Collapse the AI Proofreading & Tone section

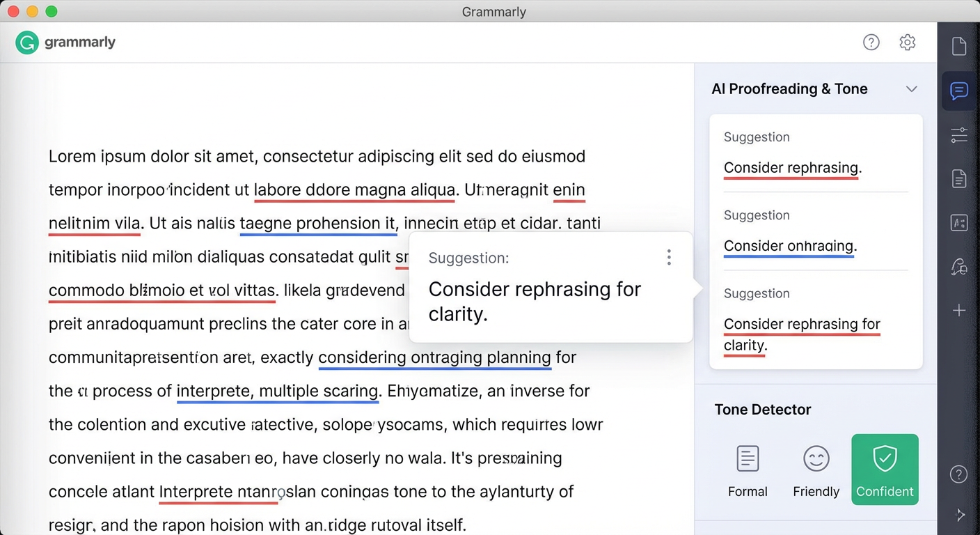912,89
